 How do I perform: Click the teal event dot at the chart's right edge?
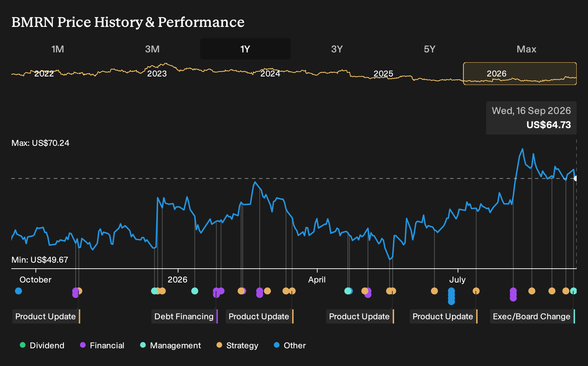573,291
